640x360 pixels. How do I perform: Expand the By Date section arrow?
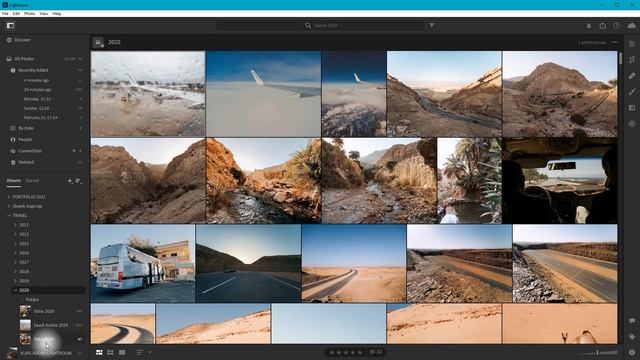[x=80, y=128]
